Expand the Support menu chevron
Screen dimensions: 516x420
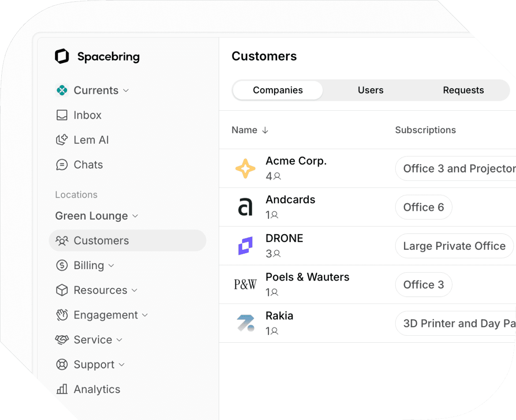121,365
